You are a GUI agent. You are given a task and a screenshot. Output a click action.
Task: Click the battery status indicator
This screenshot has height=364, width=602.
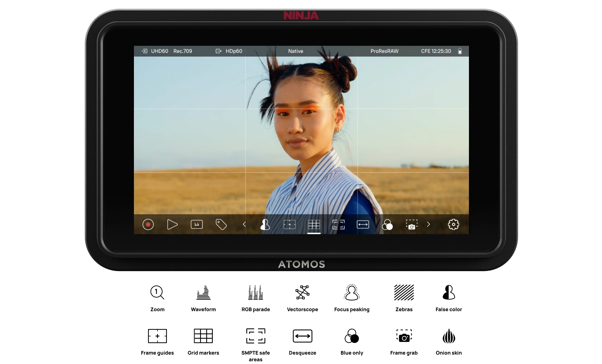coord(460,51)
